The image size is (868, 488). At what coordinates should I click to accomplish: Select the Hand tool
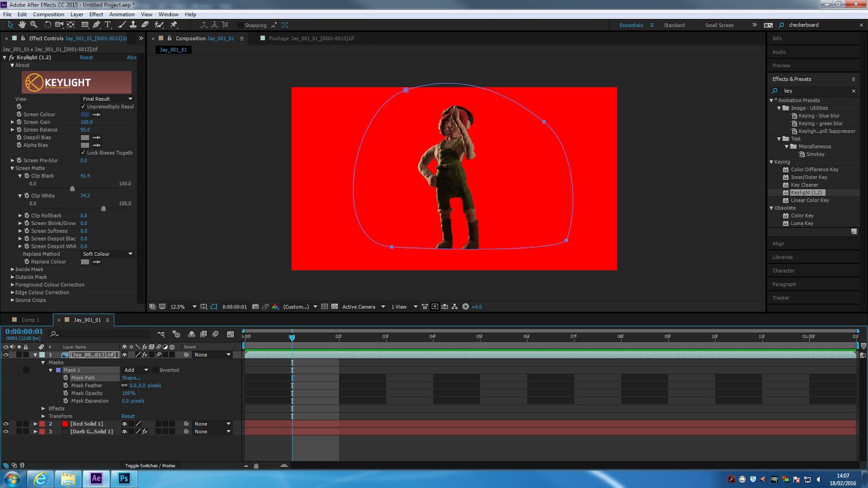click(22, 25)
